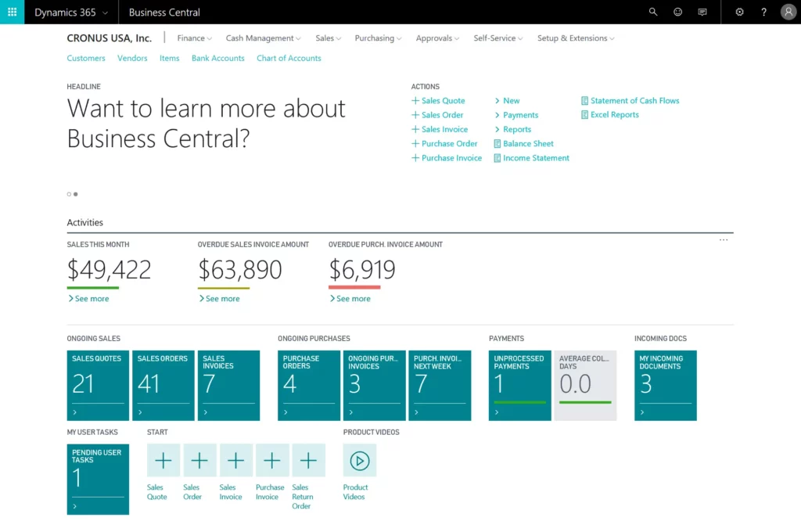Open the Balance Sheet report

523,144
